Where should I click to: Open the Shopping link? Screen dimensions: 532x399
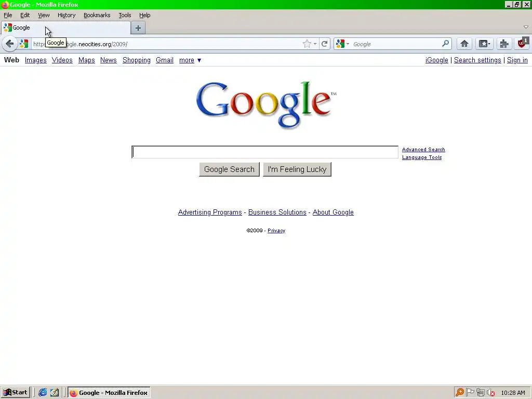pyautogui.click(x=137, y=60)
